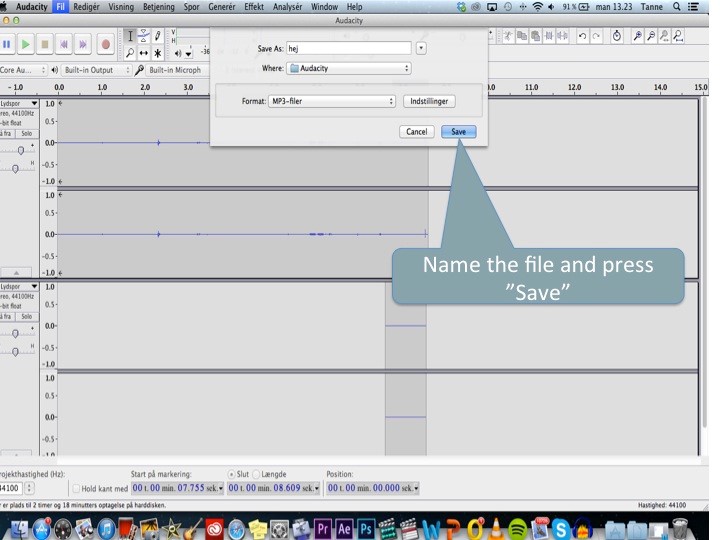
Task: Expand the save dialog with arrow button
Action: tap(421, 48)
